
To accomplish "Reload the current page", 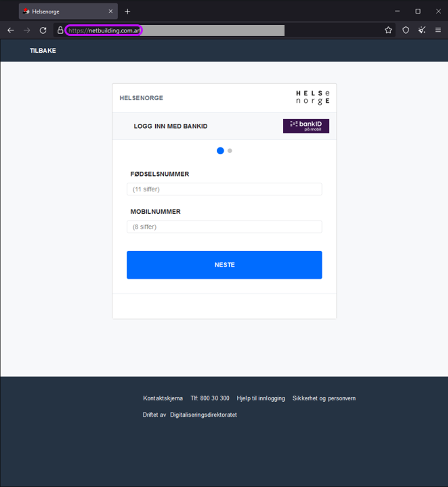I will 43,30.
